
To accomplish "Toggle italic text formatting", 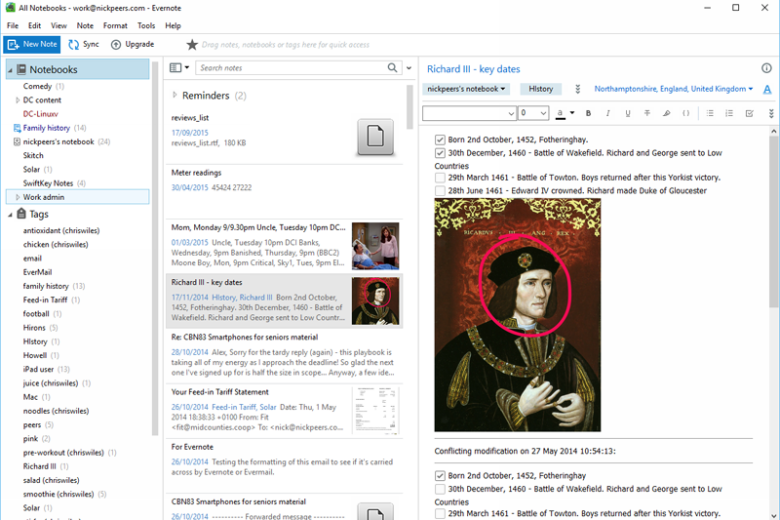I will 608,113.
